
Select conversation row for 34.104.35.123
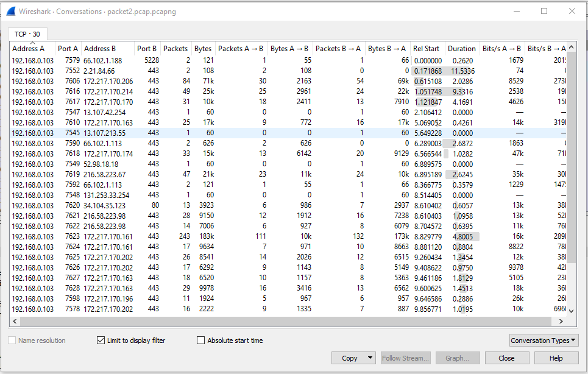click(104, 205)
